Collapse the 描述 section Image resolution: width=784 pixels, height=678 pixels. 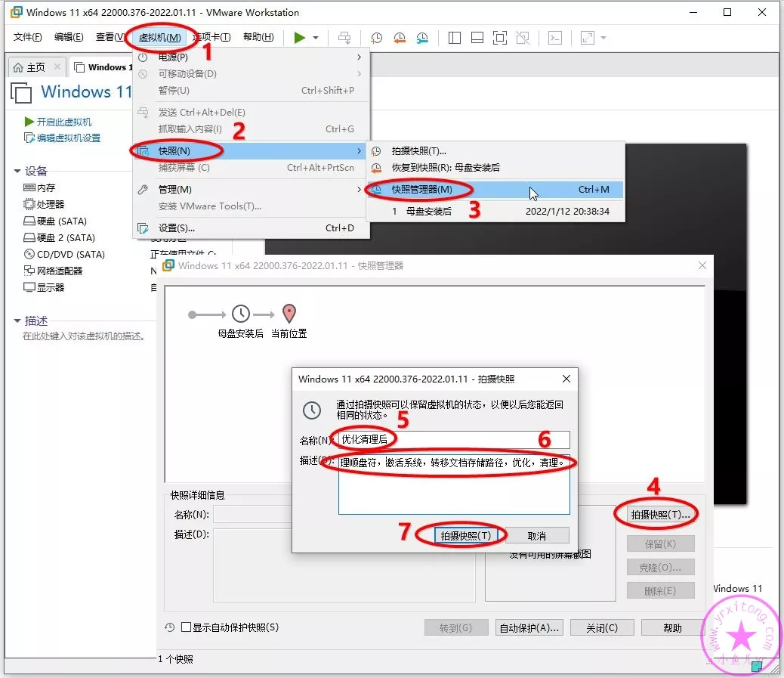point(17,321)
